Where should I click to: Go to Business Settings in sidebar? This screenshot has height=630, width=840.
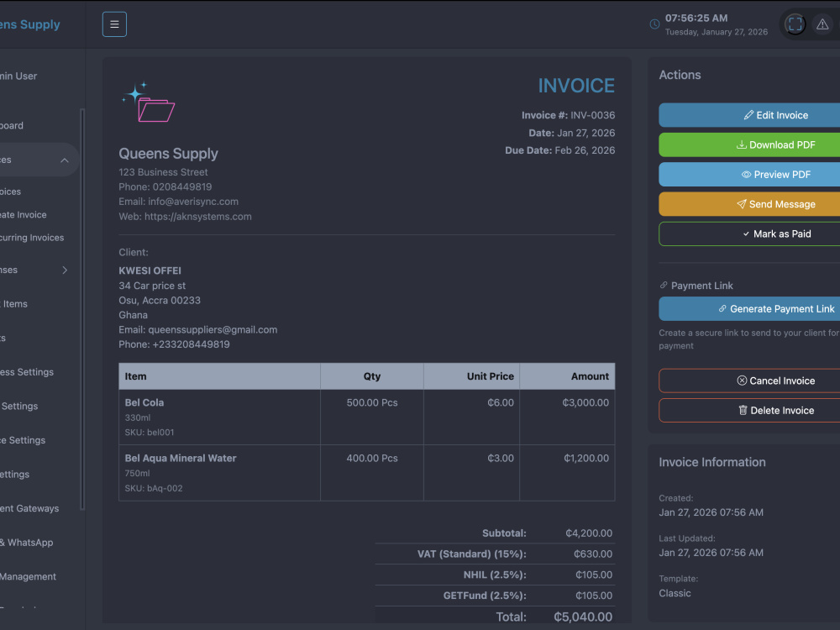click(27, 372)
